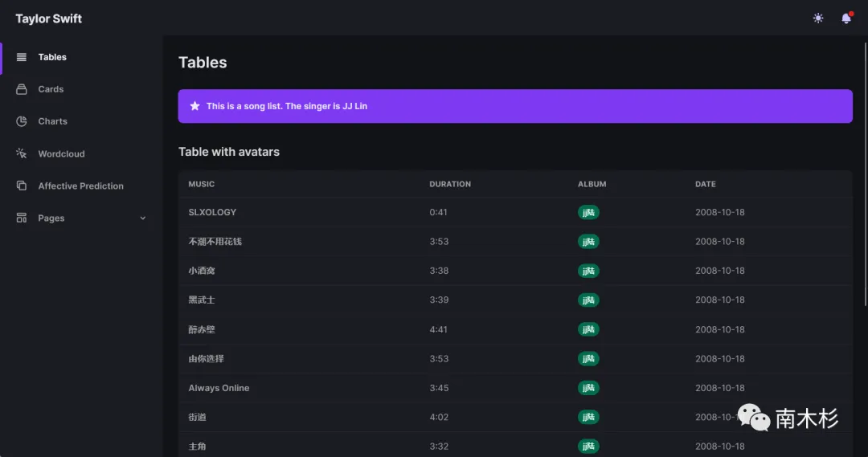
Task: Click the Affective Prediction copy icon
Action: point(22,186)
